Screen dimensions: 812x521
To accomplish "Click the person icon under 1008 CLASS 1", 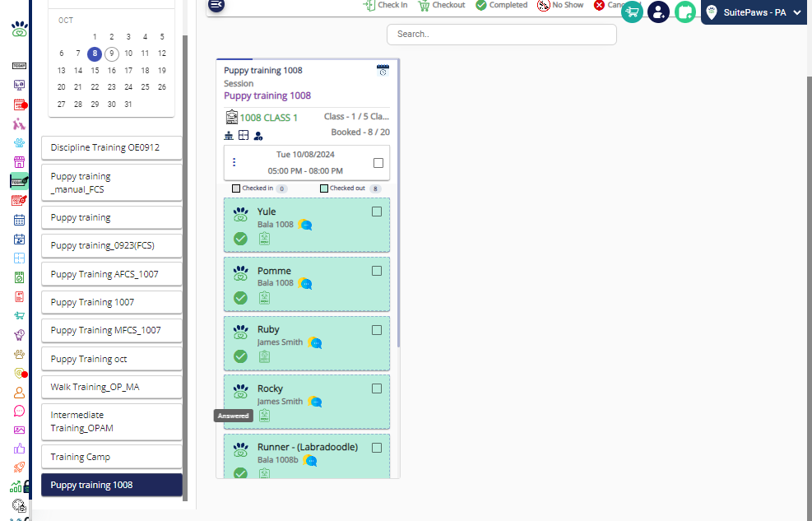I will pos(258,136).
